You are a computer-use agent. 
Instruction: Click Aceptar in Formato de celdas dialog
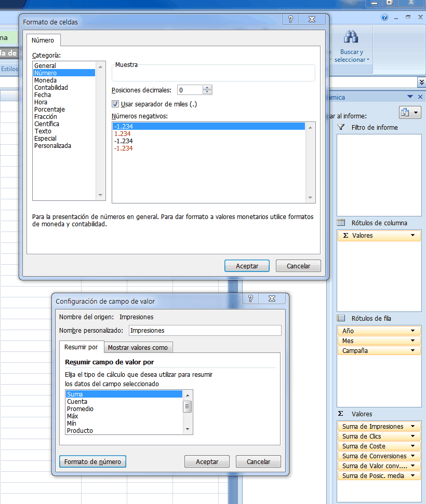click(247, 265)
